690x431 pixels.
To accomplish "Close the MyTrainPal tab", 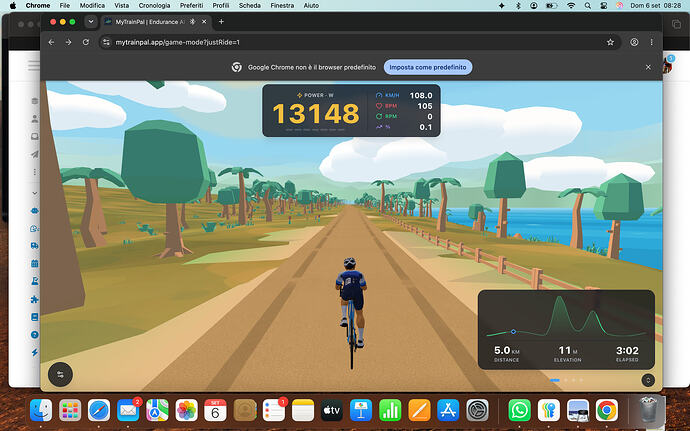I will point(204,22).
